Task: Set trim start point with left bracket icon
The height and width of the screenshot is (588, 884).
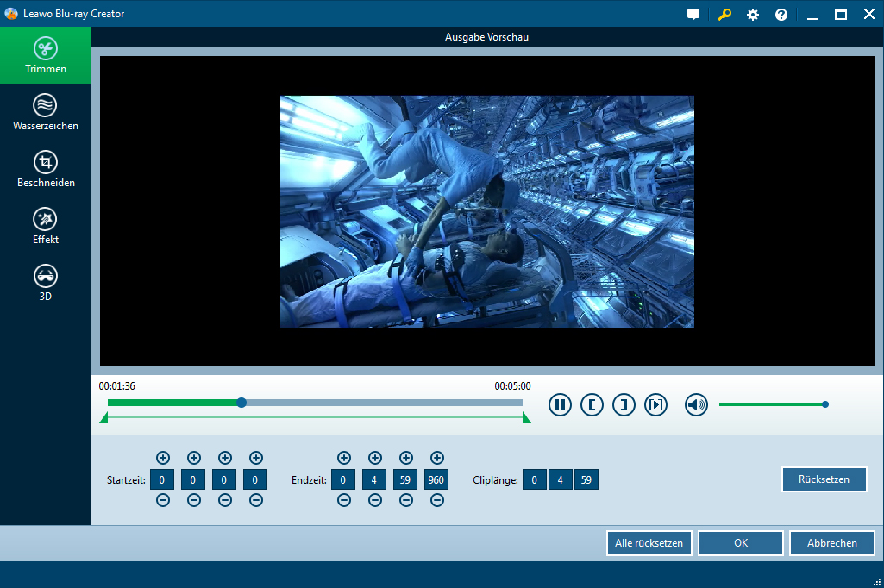Action: point(592,404)
